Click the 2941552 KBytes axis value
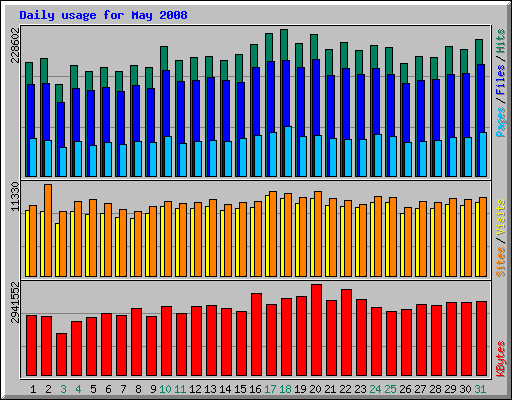512x400 pixels. (15, 303)
